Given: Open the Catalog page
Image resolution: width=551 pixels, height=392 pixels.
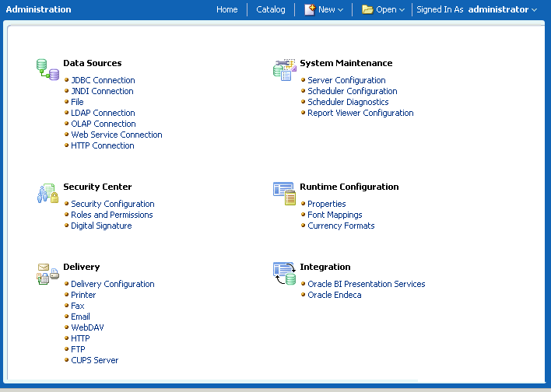Looking at the screenshot, I should 271,9.
